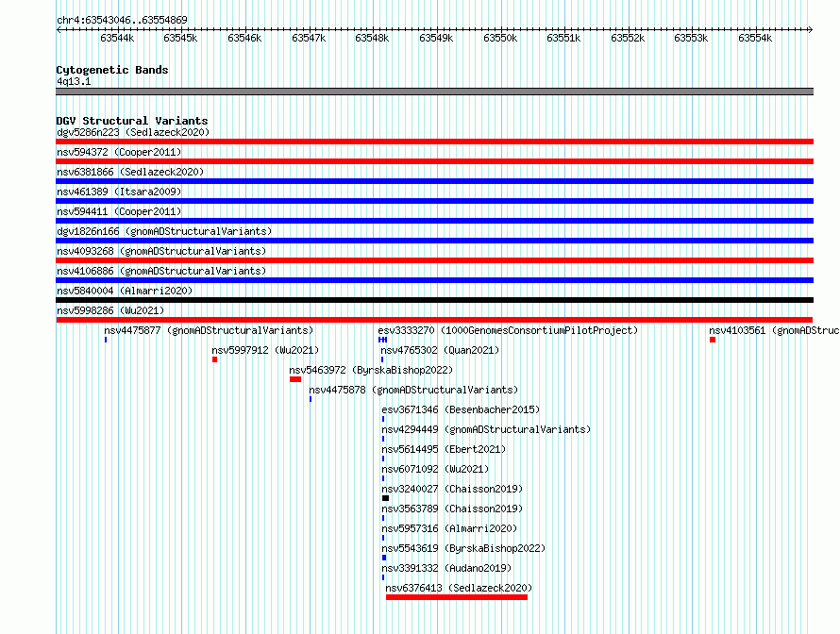This screenshot has height=634, width=840.
Task: Click the blue bar under nsv6381866
Action: pos(434,181)
